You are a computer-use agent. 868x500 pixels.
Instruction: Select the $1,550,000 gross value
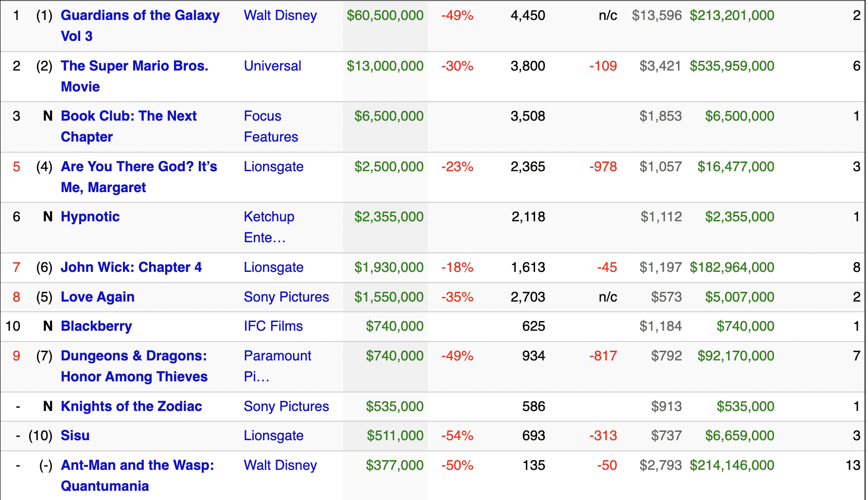click(389, 297)
